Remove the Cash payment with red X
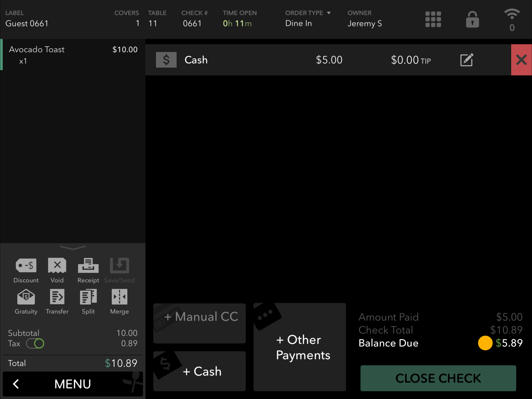532x399 pixels. (x=521, y=60)
